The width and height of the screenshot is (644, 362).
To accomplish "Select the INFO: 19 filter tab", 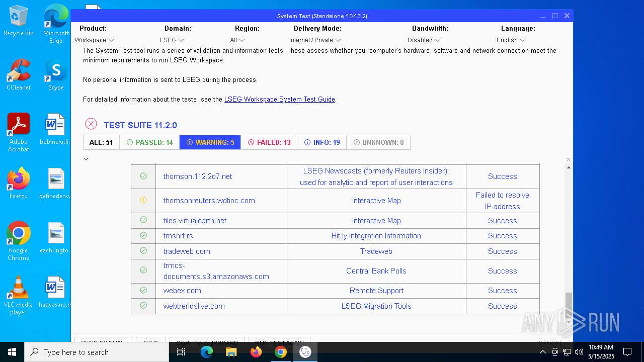I will point(322,142).
